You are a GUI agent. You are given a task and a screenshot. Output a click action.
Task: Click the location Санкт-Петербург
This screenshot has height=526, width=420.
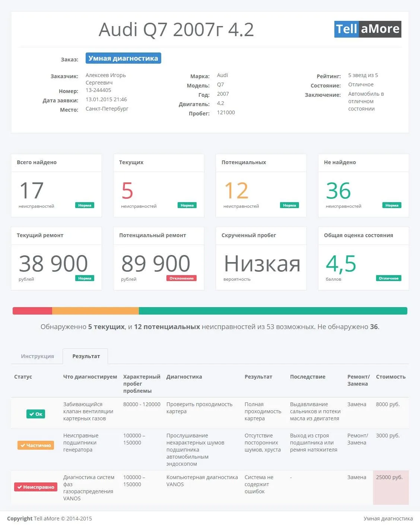tap(107, 109)
